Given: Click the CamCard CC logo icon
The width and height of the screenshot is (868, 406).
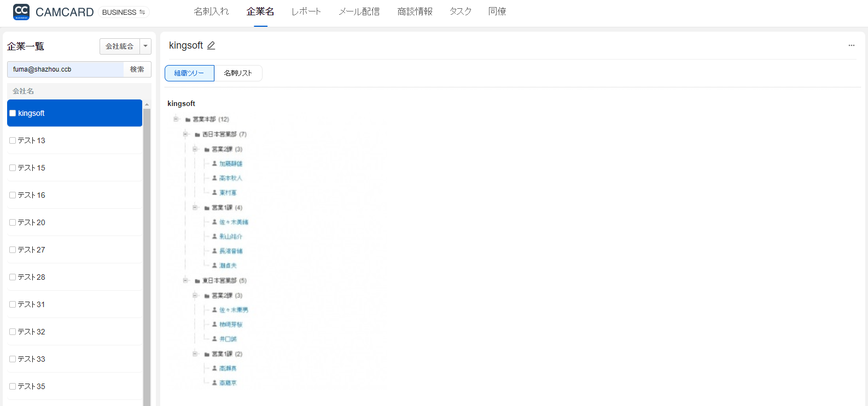Looking at the screenshot, I should click(21, 11).
